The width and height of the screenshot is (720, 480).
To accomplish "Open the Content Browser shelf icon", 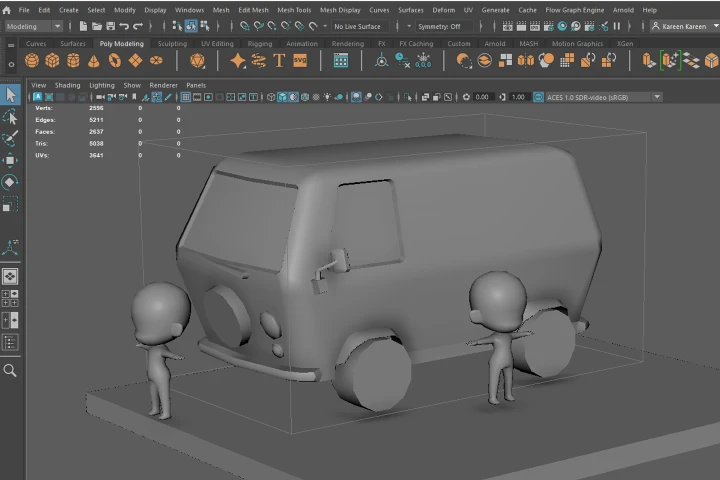I will pos(341,61).
